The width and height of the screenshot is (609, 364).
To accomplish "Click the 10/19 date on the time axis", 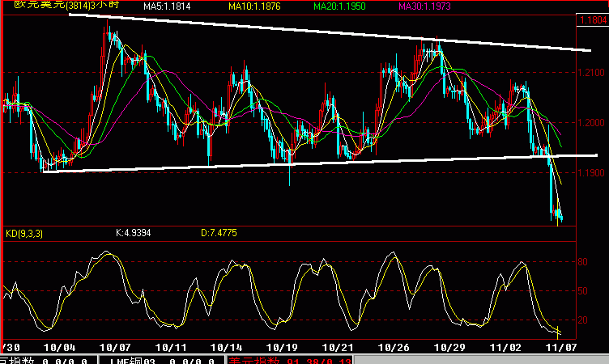I will [282, 347].
